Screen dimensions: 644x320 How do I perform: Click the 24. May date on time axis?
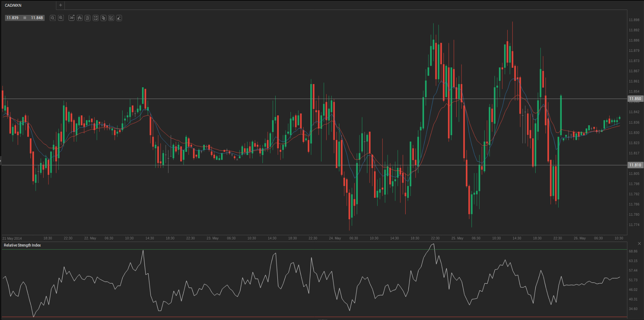(335, 238)
